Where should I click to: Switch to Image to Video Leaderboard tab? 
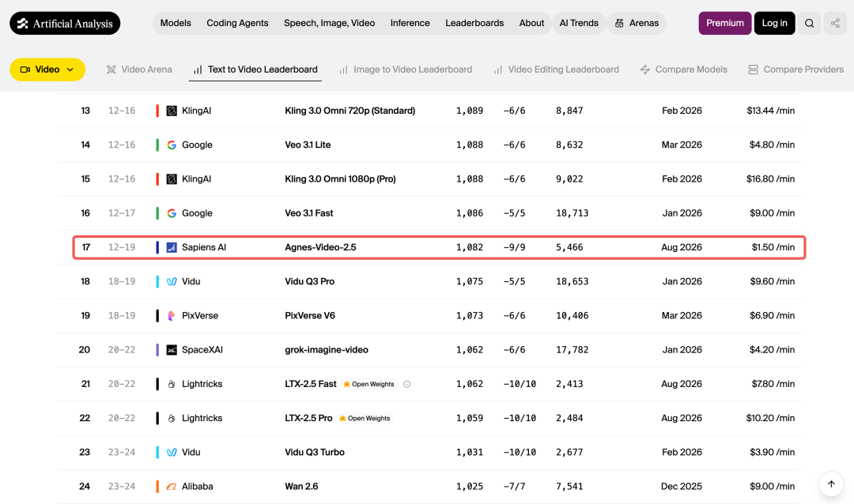point(406,70)
